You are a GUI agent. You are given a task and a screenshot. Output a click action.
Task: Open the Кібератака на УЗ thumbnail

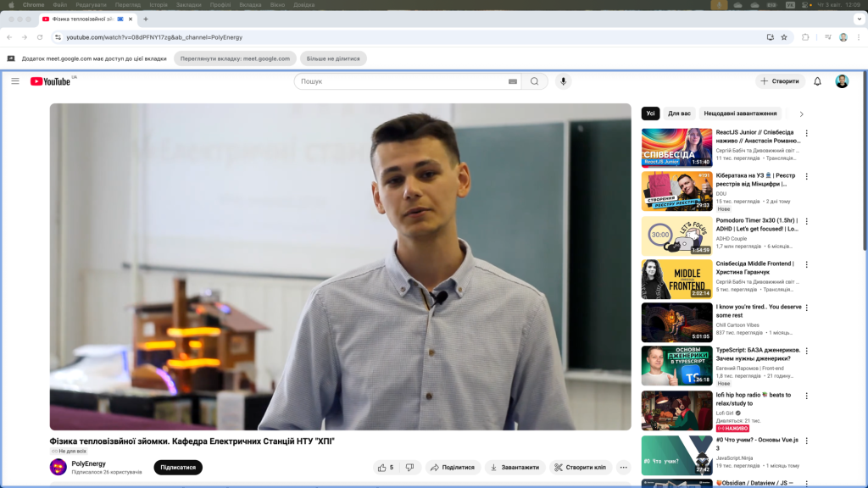click(676, 191)
